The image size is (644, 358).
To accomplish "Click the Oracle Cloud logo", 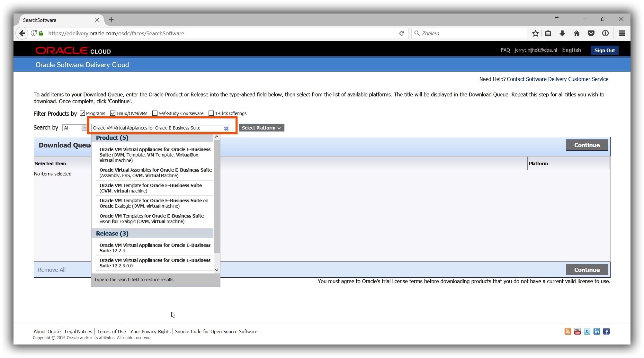I will tap(73, 51).
